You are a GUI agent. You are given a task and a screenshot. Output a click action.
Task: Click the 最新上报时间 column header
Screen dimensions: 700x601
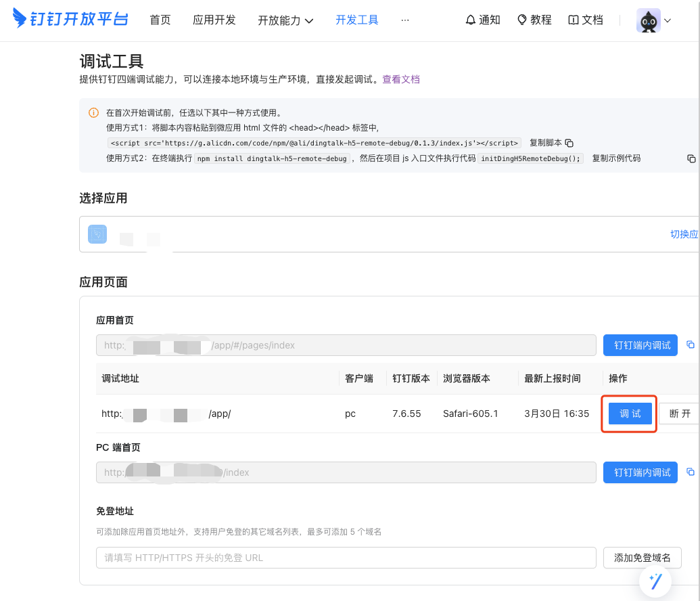click(553, 378)
